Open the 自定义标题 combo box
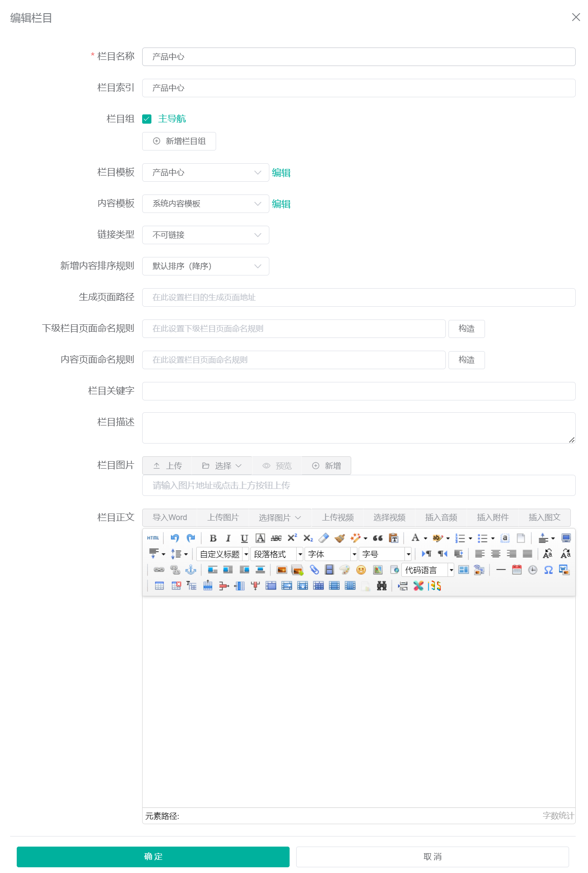The width and height of the screenshot is (588, 873). click(223, 554)
